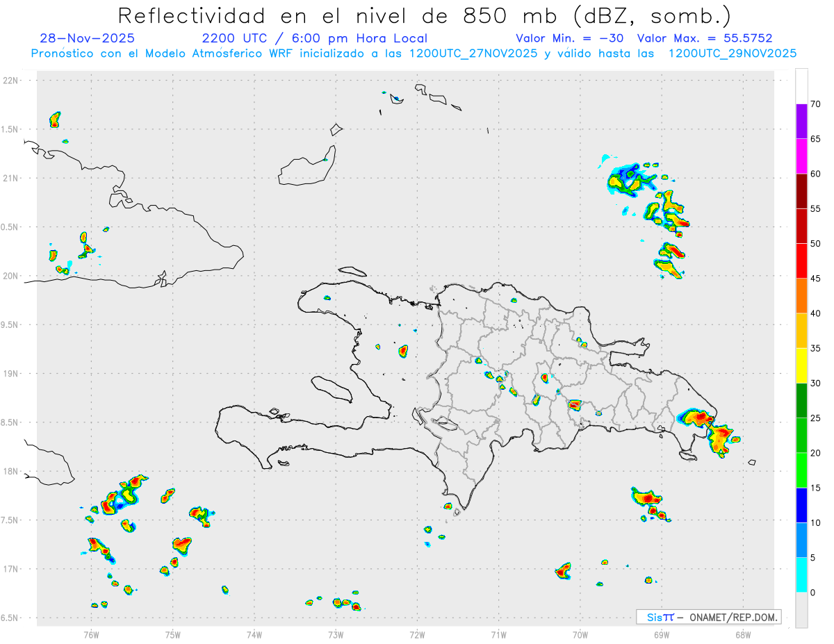This screenshot has width=834, height=644.
Task: Select the longitude label '73W'
Action: point(336,634)
